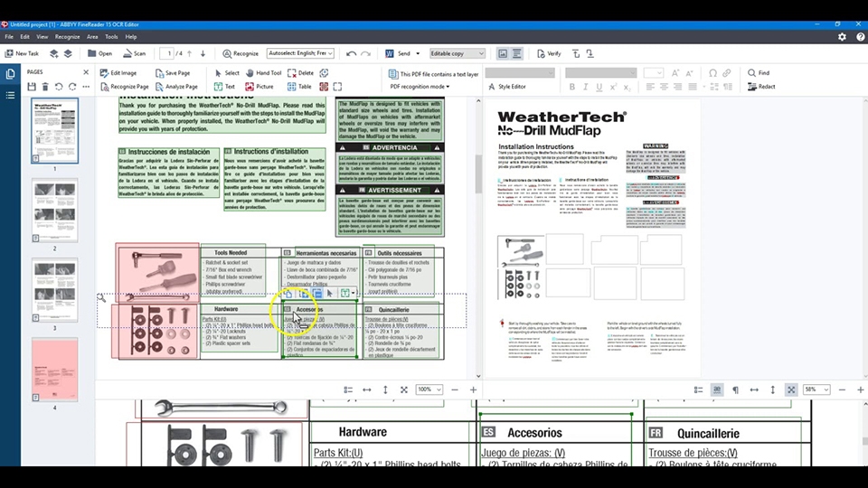
Task: Toggle Bold formatting
Action: point(571,87)
